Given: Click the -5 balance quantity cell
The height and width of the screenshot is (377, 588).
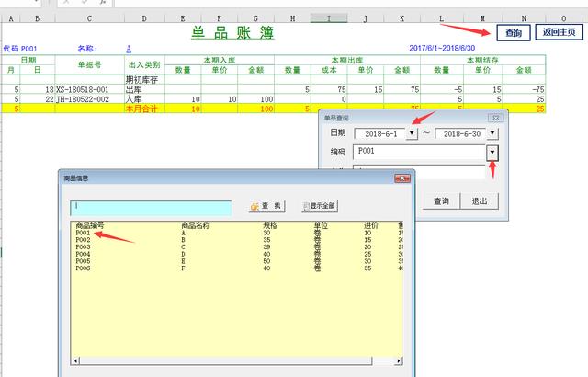Looking at the screenshot, I should point(442,90).
